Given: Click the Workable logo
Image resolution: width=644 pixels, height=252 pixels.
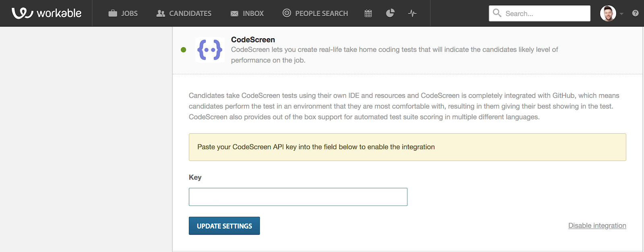Looking at the screenshot, I should [x=45, y=13].
